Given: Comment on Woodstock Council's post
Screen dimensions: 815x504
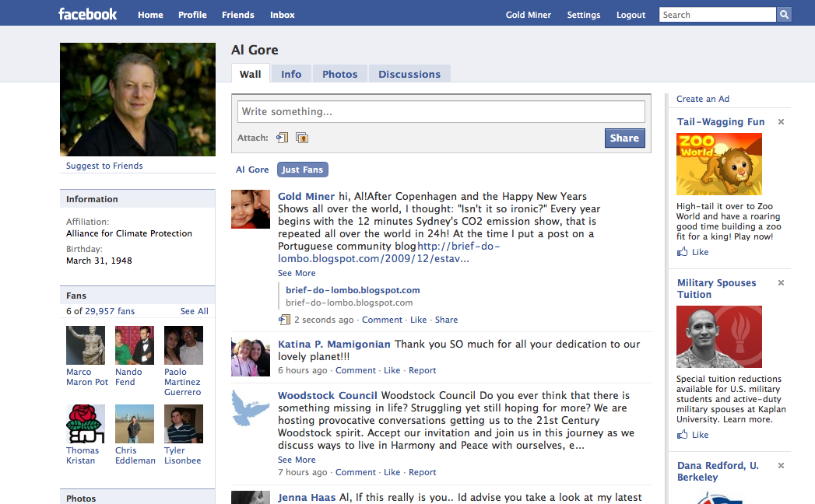Looking at the screenshot, I should [x=356, y=472].
